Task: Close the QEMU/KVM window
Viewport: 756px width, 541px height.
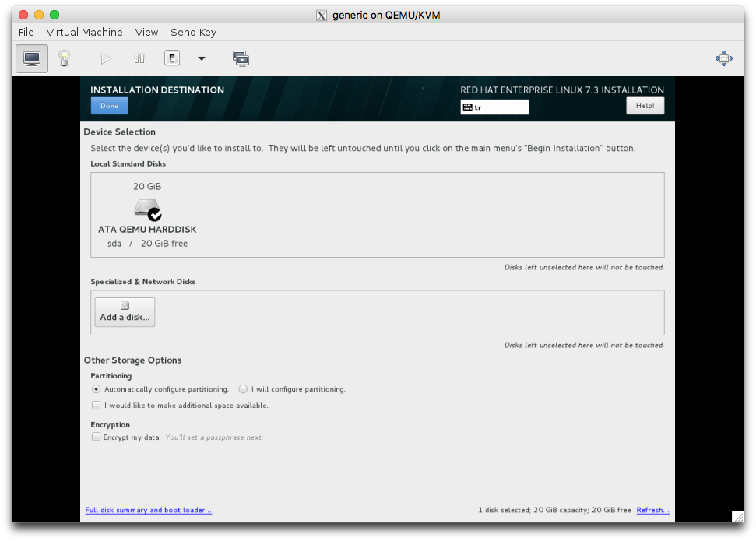Action: tap(23, 15)
